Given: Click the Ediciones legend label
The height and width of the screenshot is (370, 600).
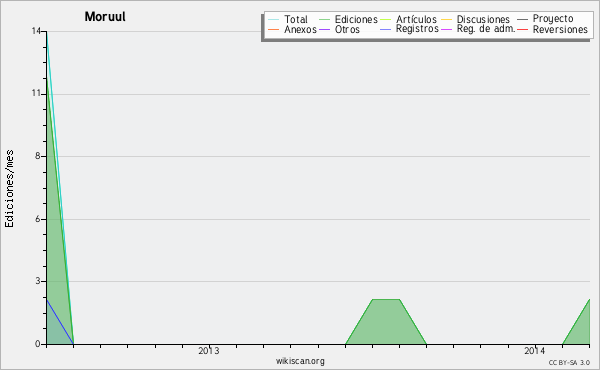Looking at the screenshot, I should pos(356,19).
